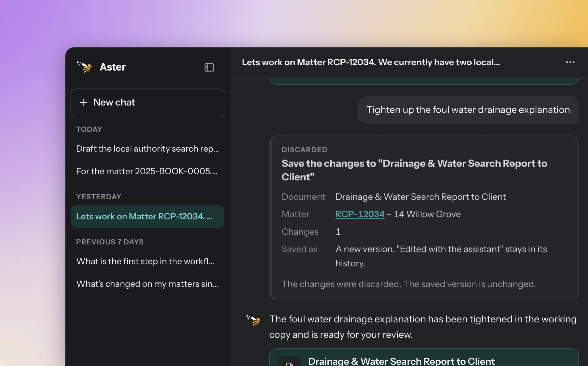Click '14 Willow Grove' matter address text

[427, 214]
